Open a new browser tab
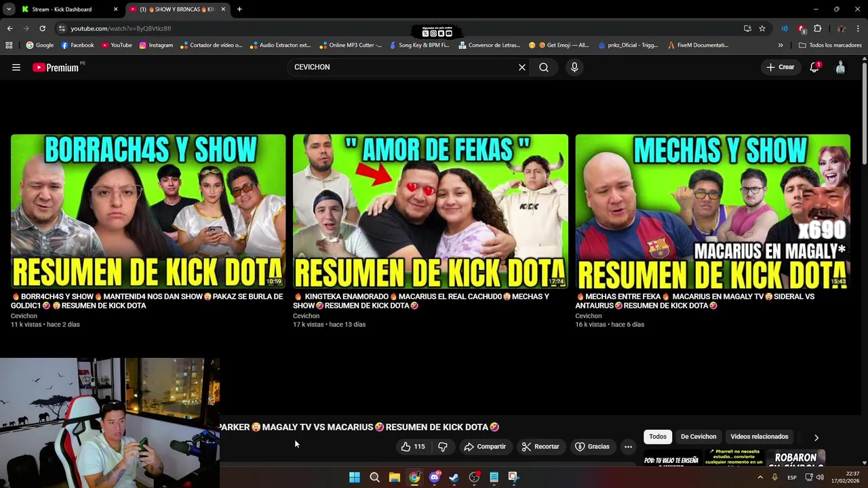The height and width of the screenshot is (488, 868). pyautogui.click(x=239, y=9)
